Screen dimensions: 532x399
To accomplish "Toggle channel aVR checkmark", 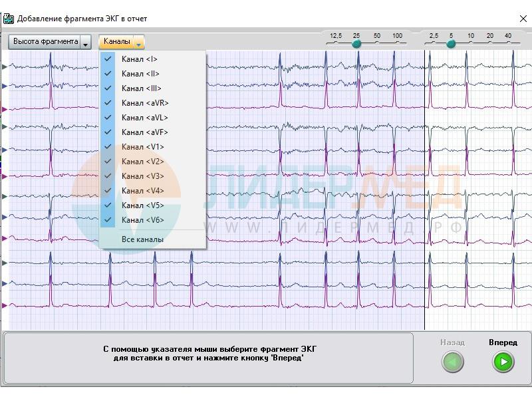I will point(108,103).
